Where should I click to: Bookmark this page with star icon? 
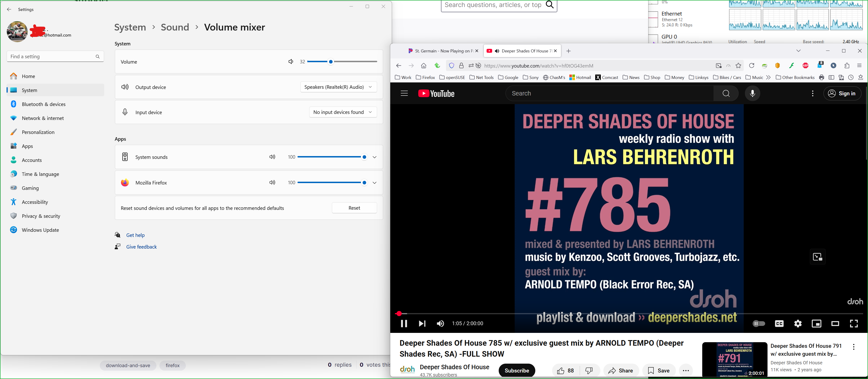pyautogui.click(x=738, y=66)
